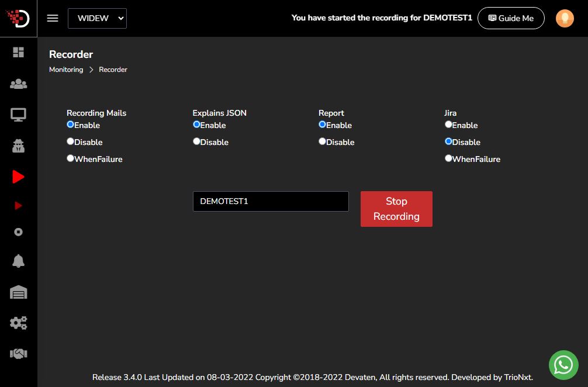
Task: Click the Recorder breadcrumb link
Action: tap(113, 70)
